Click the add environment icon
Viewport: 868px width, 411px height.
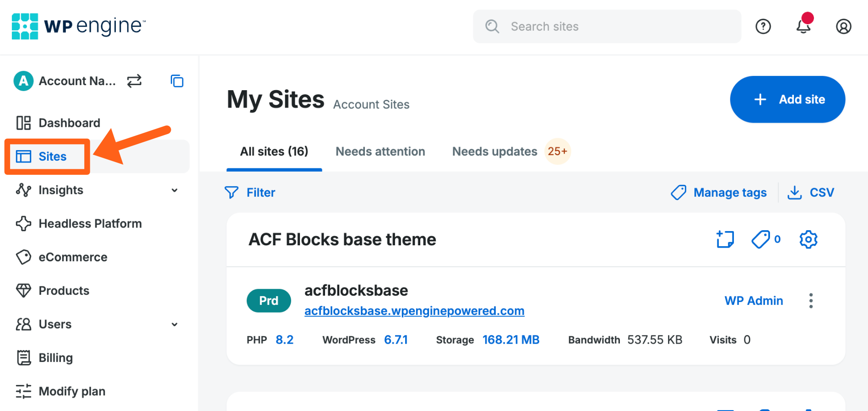click(x=725, y=239)
